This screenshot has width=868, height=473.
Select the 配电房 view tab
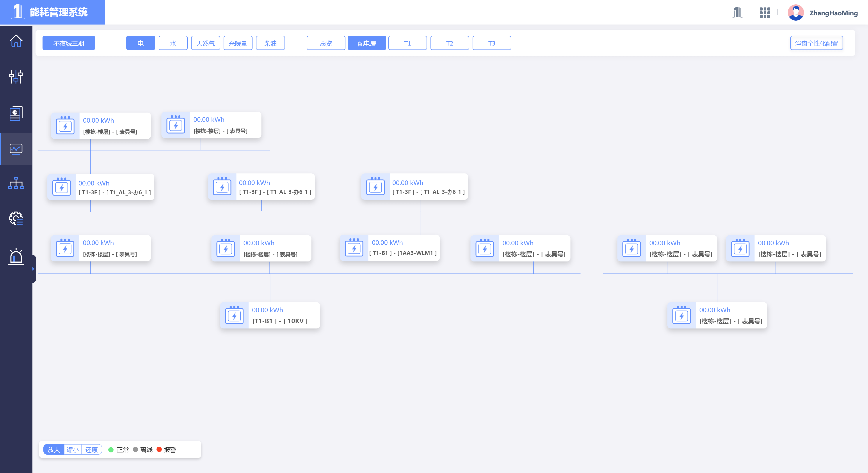click(367, 43)
